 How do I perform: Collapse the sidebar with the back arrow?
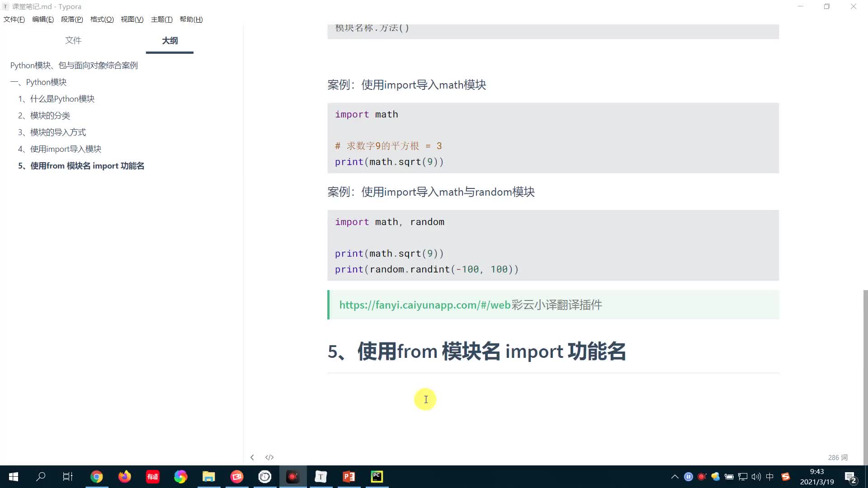click(252, 457)
